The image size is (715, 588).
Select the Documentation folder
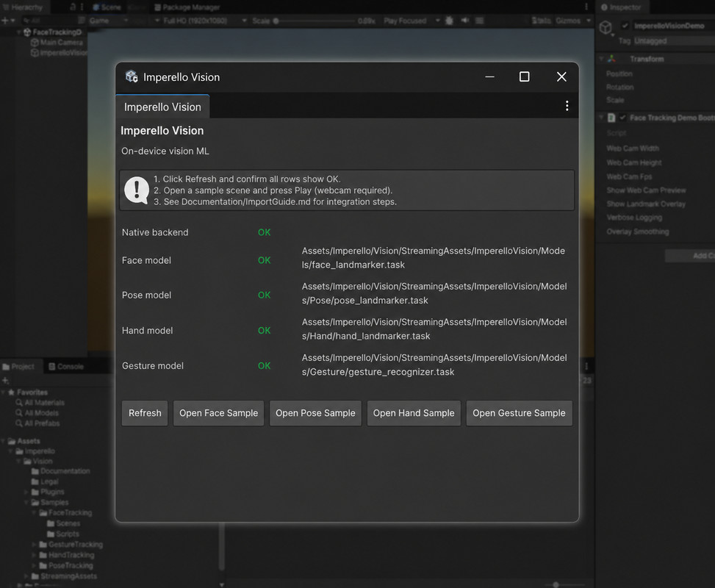click(61, 470)
